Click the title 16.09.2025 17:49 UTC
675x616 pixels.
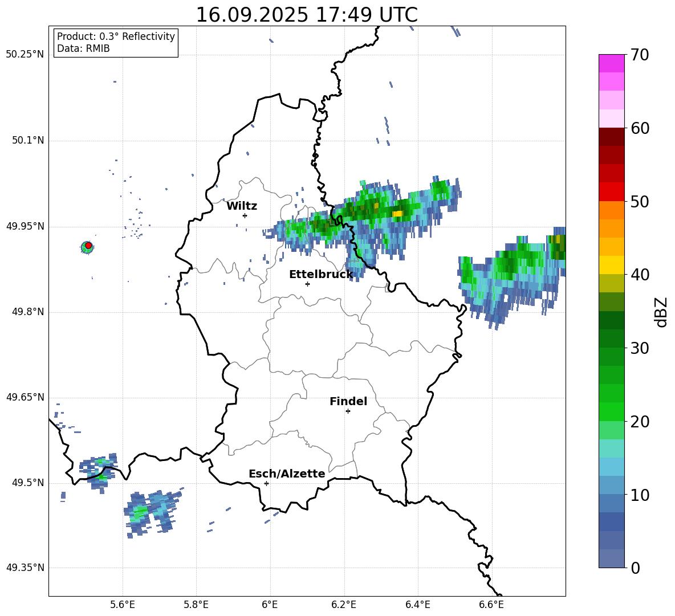(x=307, y=15)
